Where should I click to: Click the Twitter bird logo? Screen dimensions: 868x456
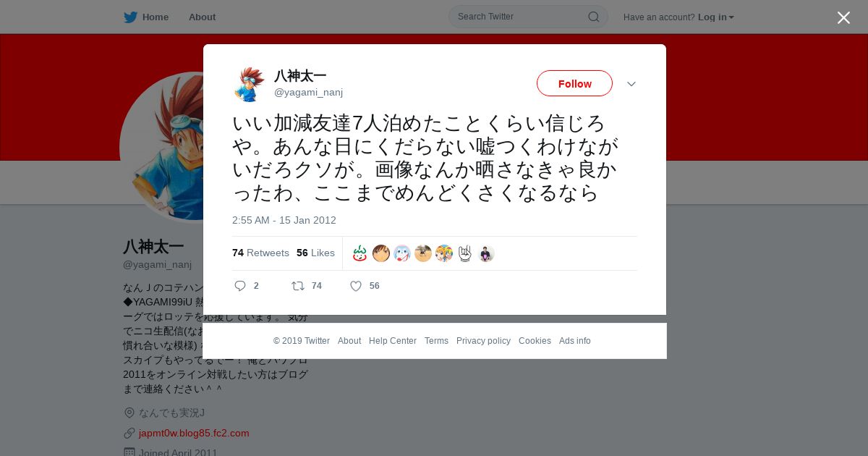click(130, 17)
